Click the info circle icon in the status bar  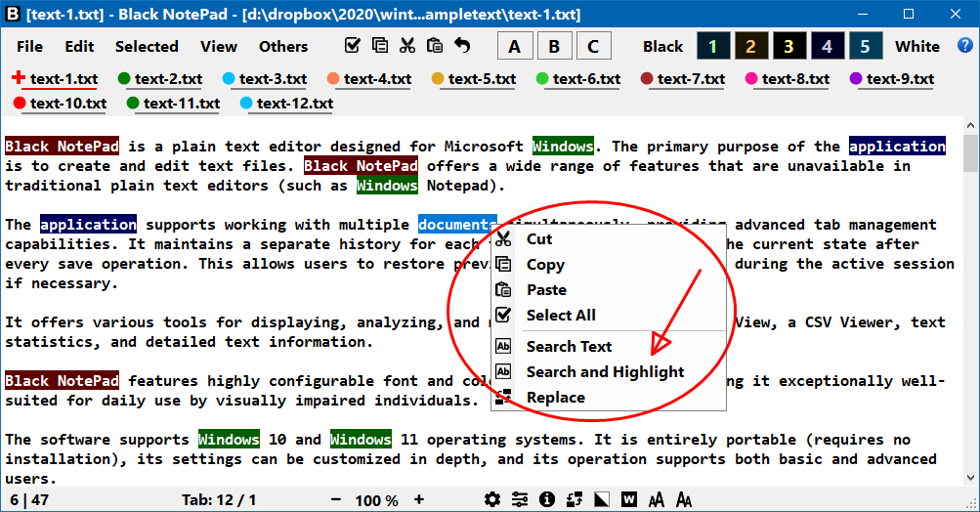547,499
